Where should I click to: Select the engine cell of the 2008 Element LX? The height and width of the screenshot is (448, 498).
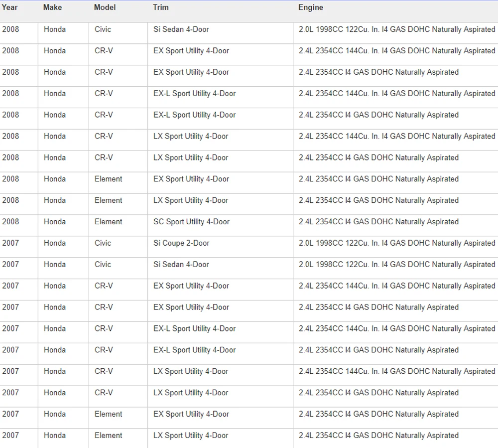[378, 200]
